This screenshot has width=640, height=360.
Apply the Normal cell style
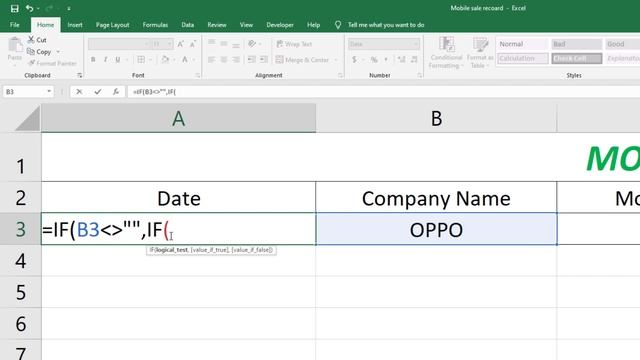522,44
